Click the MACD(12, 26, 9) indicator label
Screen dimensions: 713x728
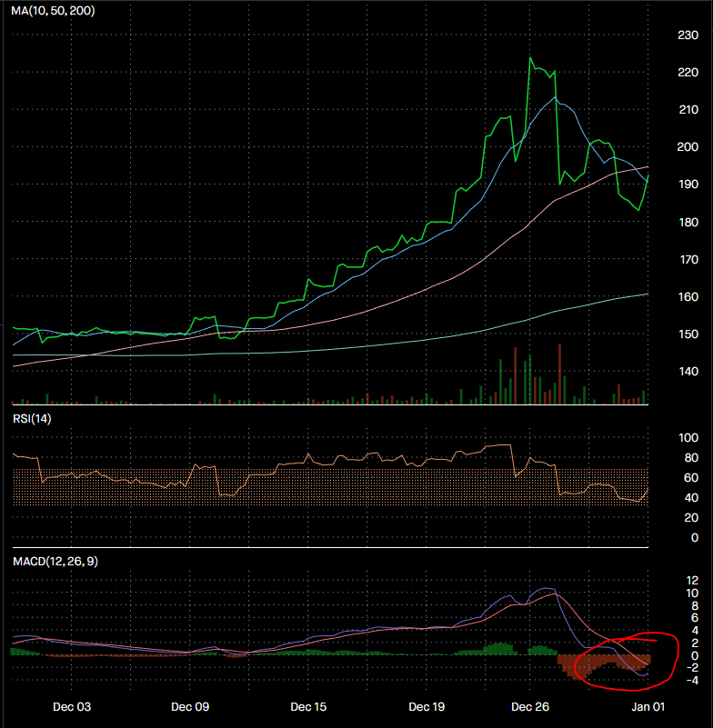[x=55, y=562]
